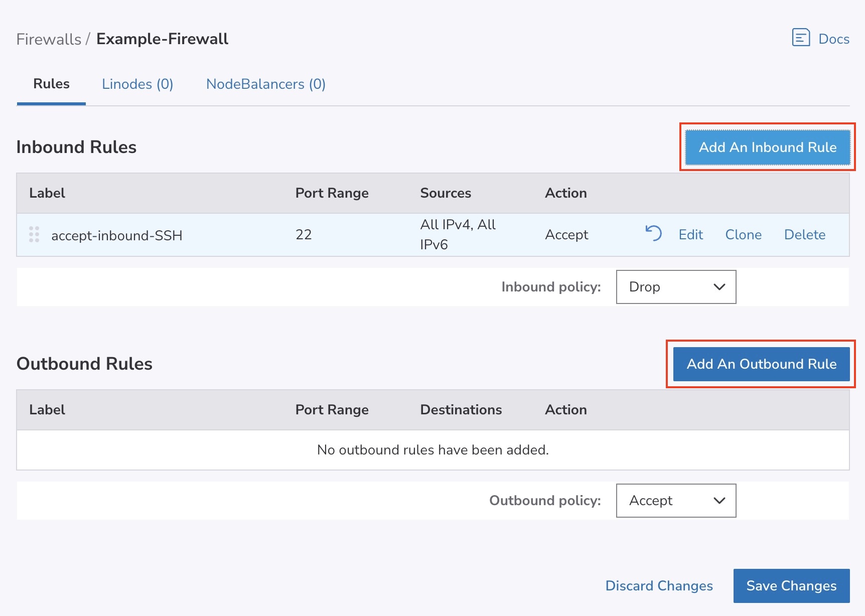Screen dimensions: 865x616
Task: Click Add An Outbound Rule button
Action: coord(761,364)
